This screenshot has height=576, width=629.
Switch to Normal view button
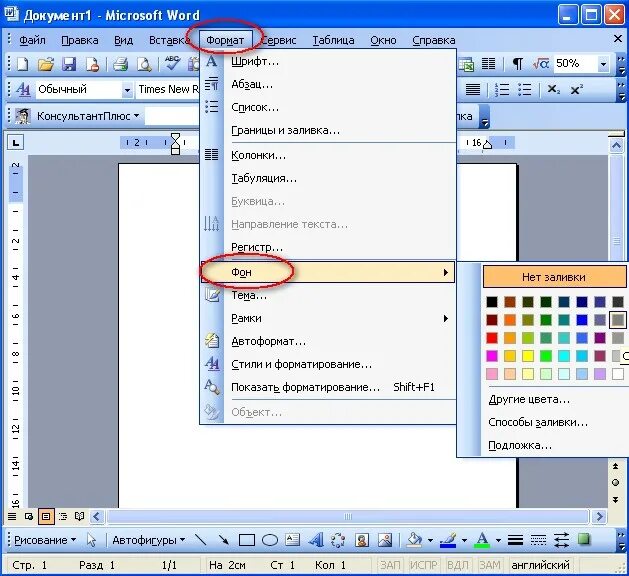click(x=12, y=516)
